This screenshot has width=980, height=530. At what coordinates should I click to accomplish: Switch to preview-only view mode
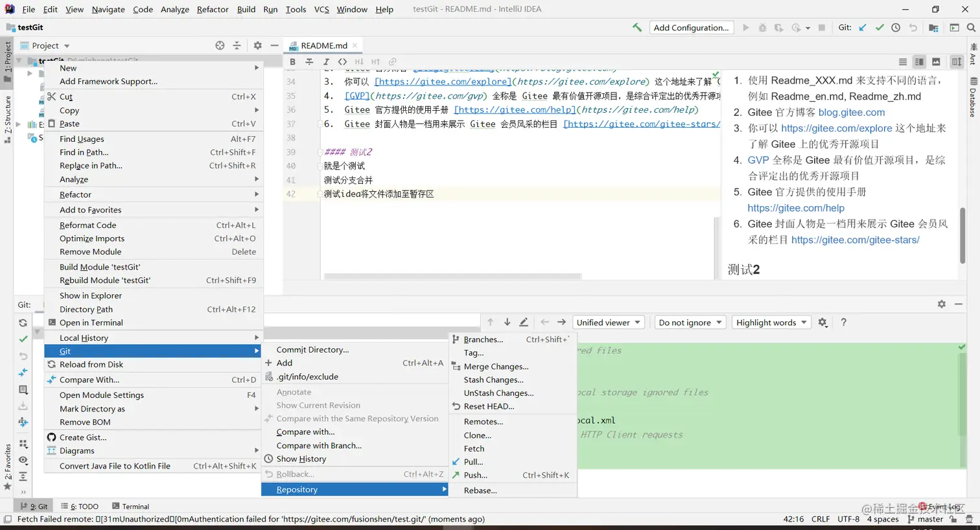pos(936,62)
